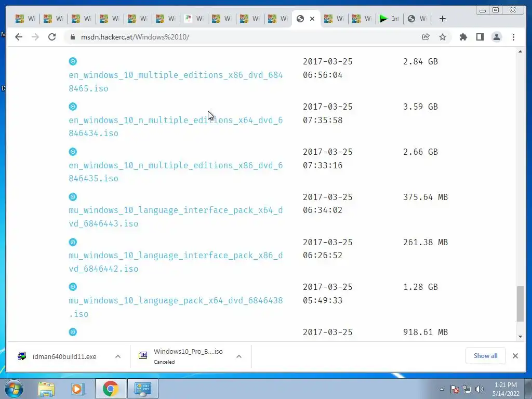The width and height of the screenshot is (532, 399).
Task: View site information via the lock icon
Action: coord(73,37)
